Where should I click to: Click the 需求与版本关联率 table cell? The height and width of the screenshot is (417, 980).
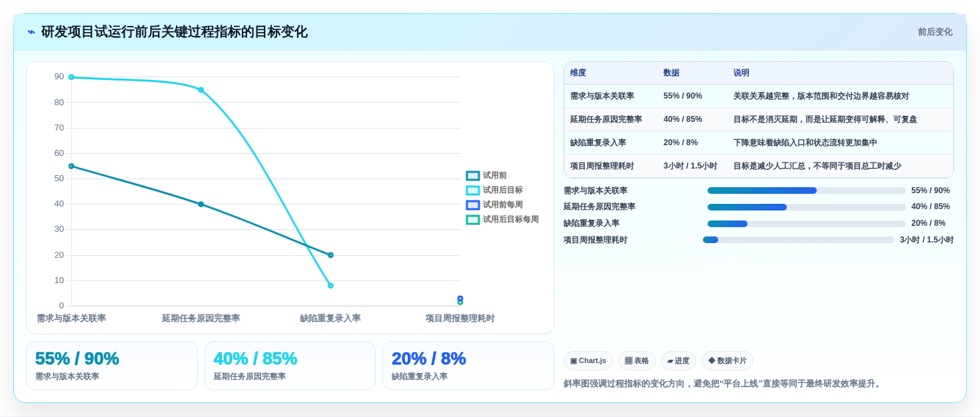[x=610, y=96]
